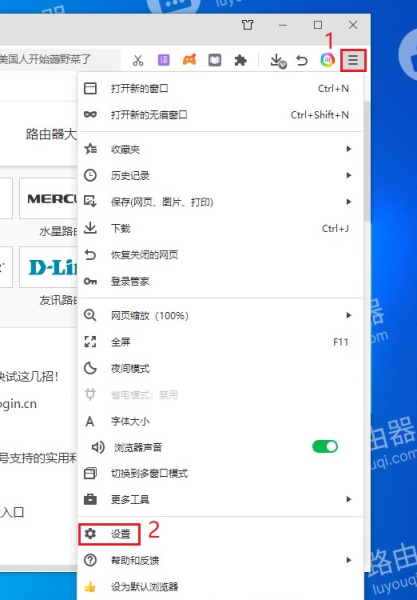
Task: Click the star favorites list icon
Action: pyautogui.click(x=90, y=149)
